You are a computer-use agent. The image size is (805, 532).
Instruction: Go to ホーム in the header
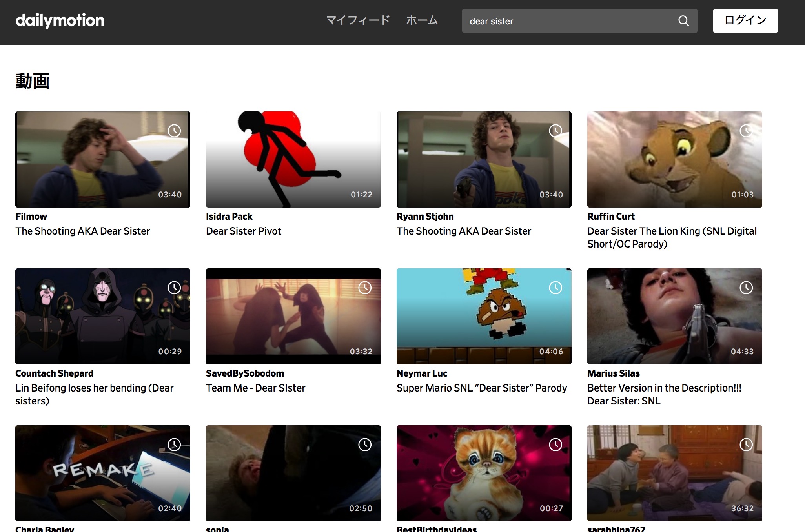pyautogui.click(x=422, y=20)
